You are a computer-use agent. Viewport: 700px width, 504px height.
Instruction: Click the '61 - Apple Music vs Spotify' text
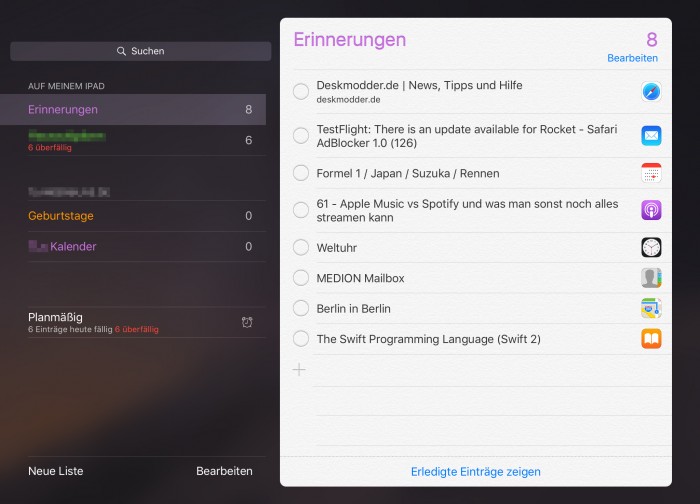tap(467, 211)
